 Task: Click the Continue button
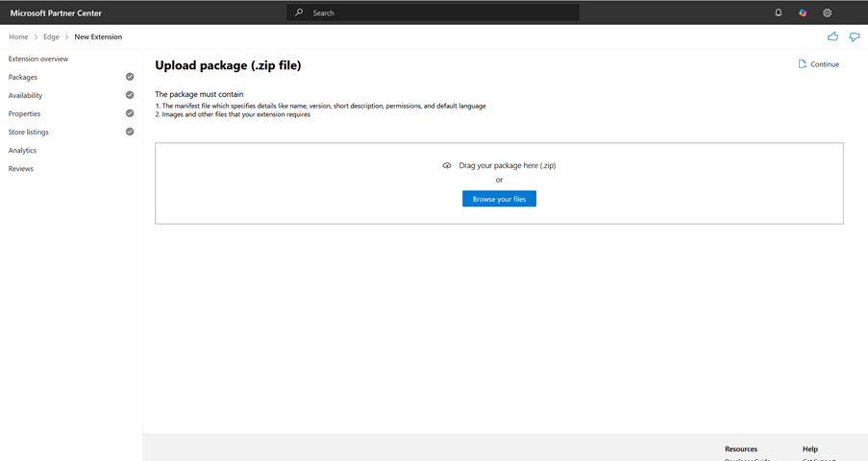819,64
